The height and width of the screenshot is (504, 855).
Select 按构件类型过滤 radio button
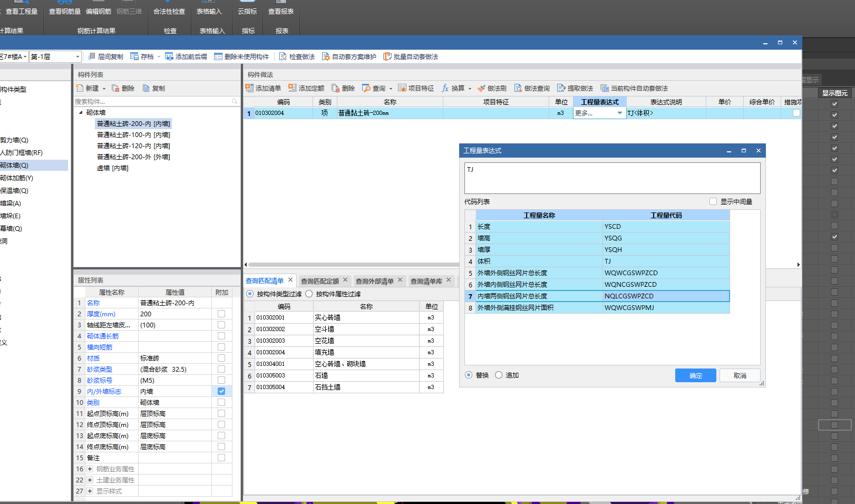coord(250,294)
